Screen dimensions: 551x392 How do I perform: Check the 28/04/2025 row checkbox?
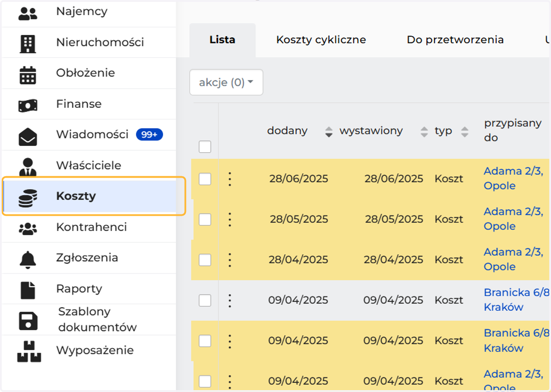tap(205, 260)
